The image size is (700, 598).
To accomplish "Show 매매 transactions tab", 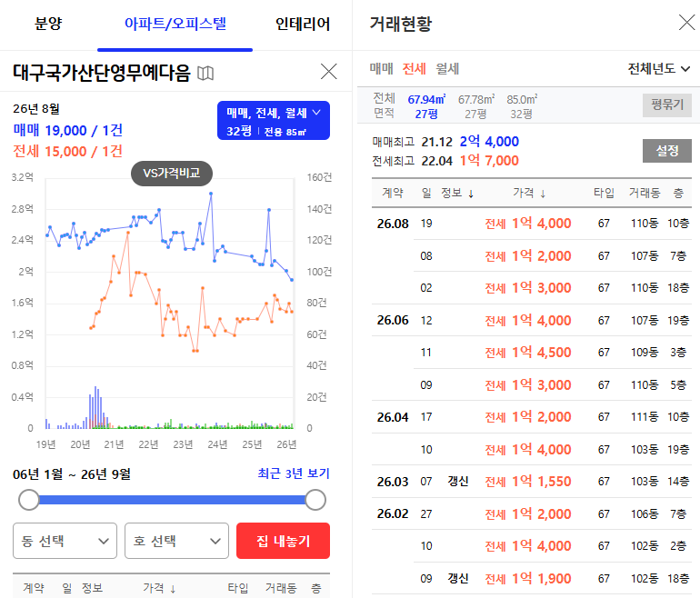I will click(x=381, y=69).
